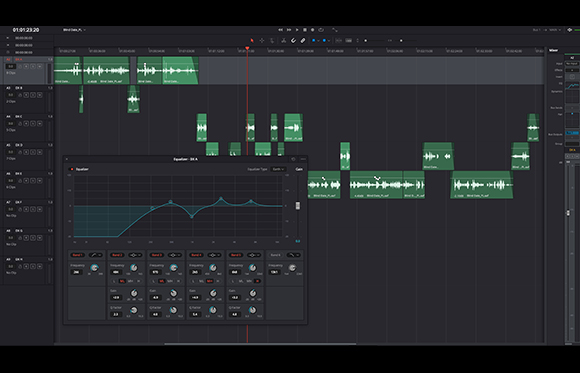Screen dimensions: 580x373
Task: Click the Band 3 gain knob
Action: (x=173, y=293)
